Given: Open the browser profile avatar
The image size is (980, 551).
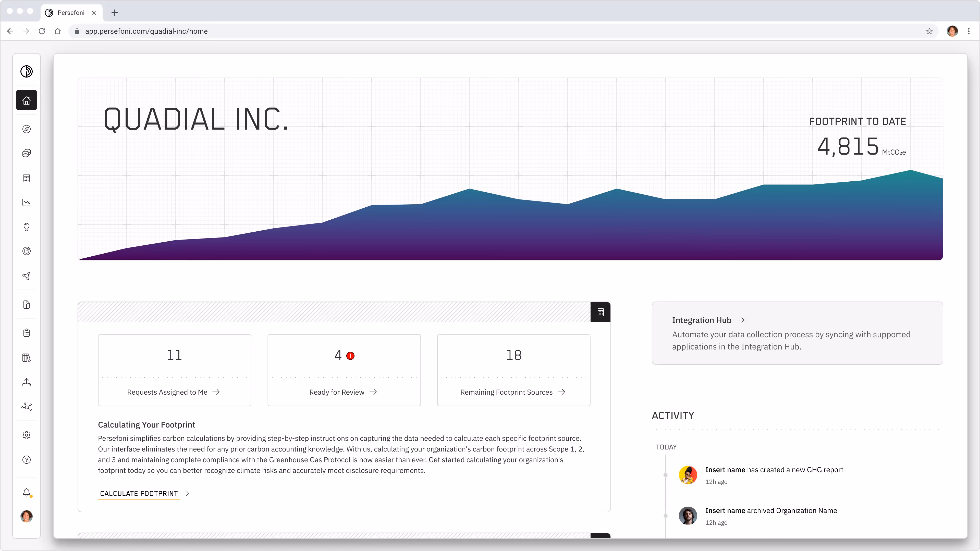Looking at the screenshot, I should pos(952,31).
